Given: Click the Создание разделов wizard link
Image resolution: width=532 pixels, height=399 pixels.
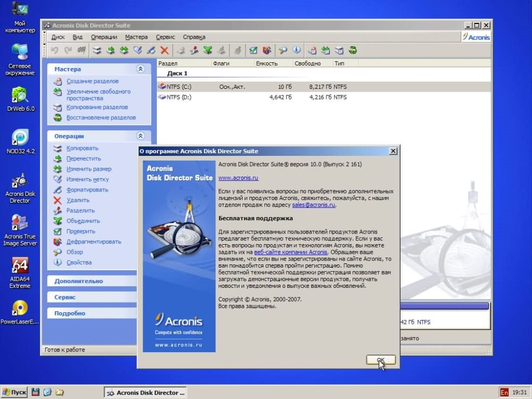Looking at the screenshot, I should point(92,81).
